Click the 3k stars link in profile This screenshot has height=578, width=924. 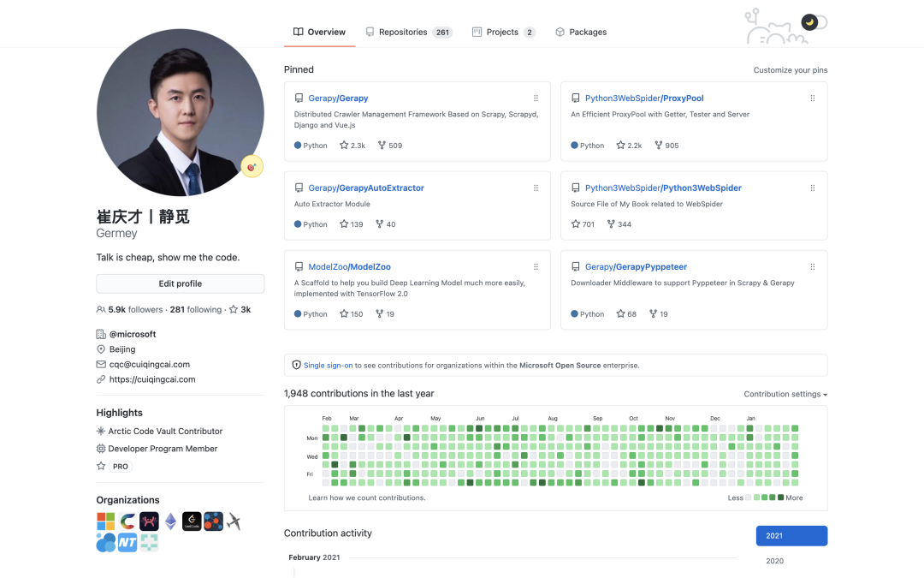(240, 310)
